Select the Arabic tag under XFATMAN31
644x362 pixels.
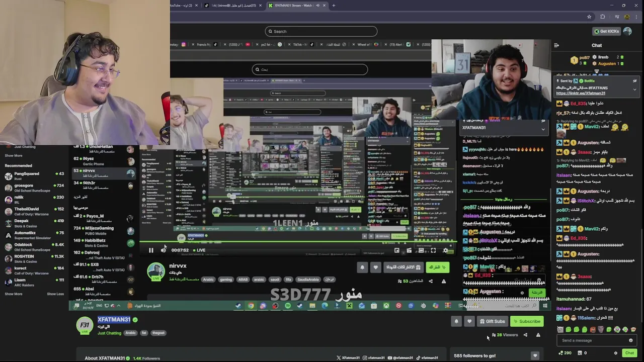tap(131, 333)
